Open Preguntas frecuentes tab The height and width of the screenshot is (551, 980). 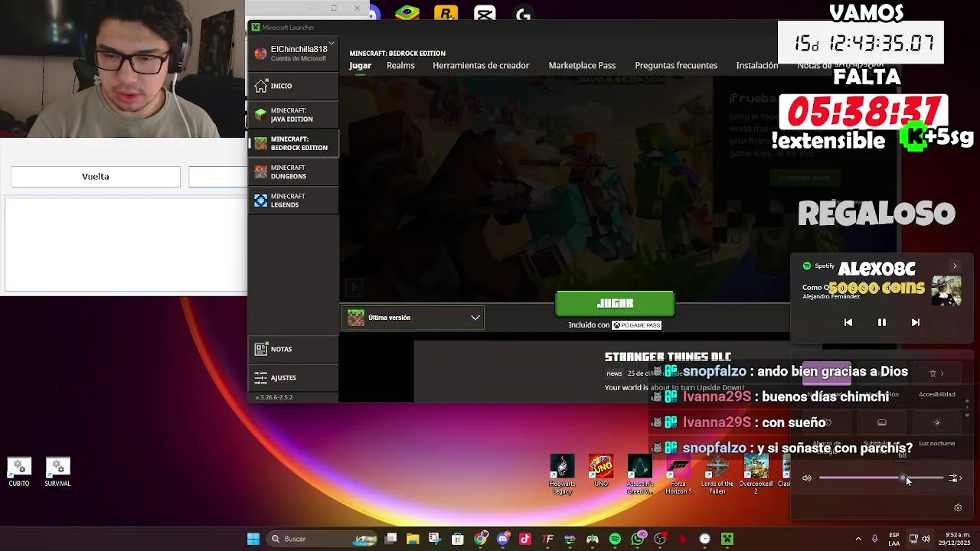click(676, 65)
